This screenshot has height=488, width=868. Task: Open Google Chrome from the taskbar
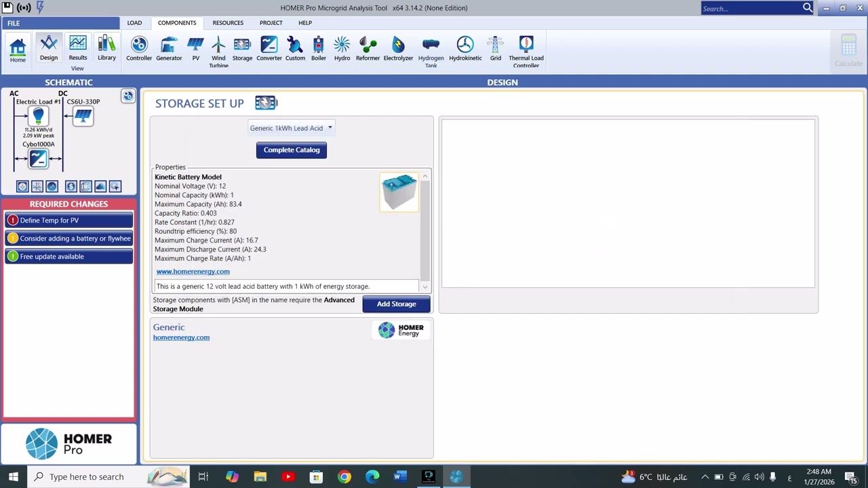pos(344,476)
